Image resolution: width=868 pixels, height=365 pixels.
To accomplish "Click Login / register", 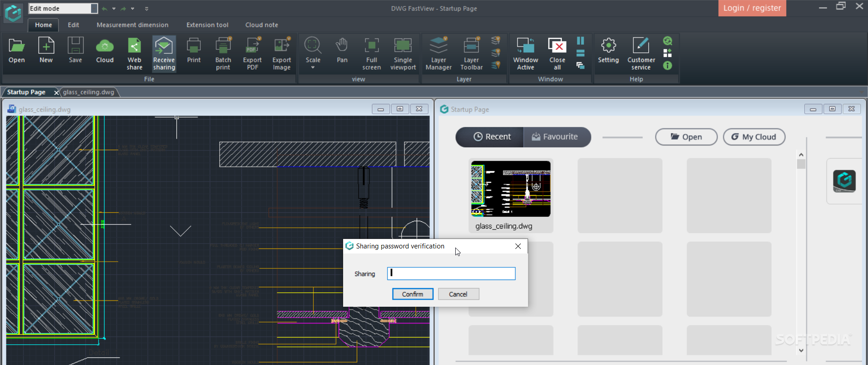I will coord(752,8).
